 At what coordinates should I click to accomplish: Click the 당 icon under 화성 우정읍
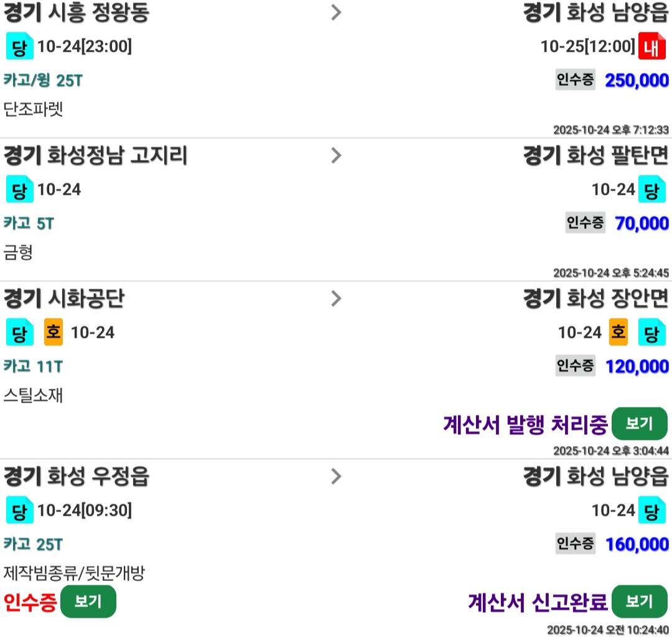pos(19,511)
